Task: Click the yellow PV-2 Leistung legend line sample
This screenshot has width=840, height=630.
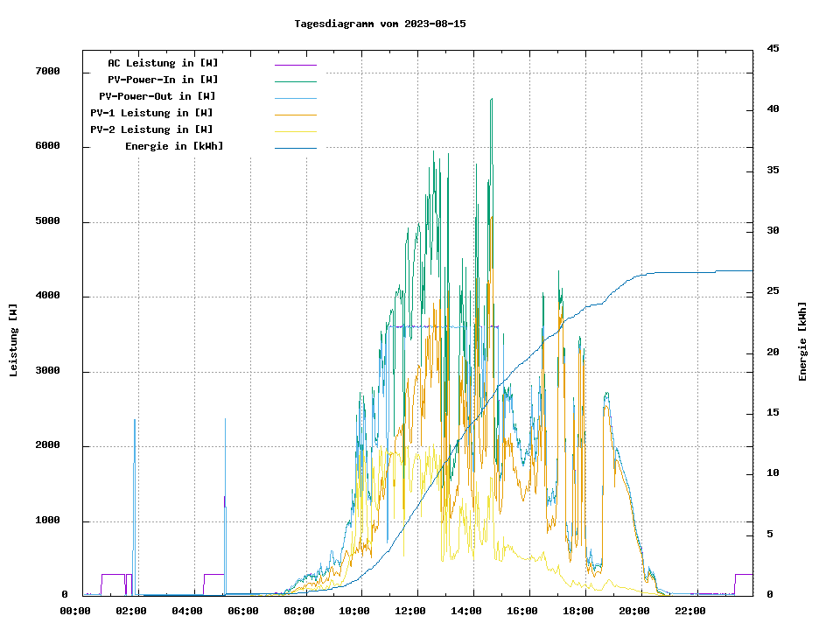Action: 295,131
